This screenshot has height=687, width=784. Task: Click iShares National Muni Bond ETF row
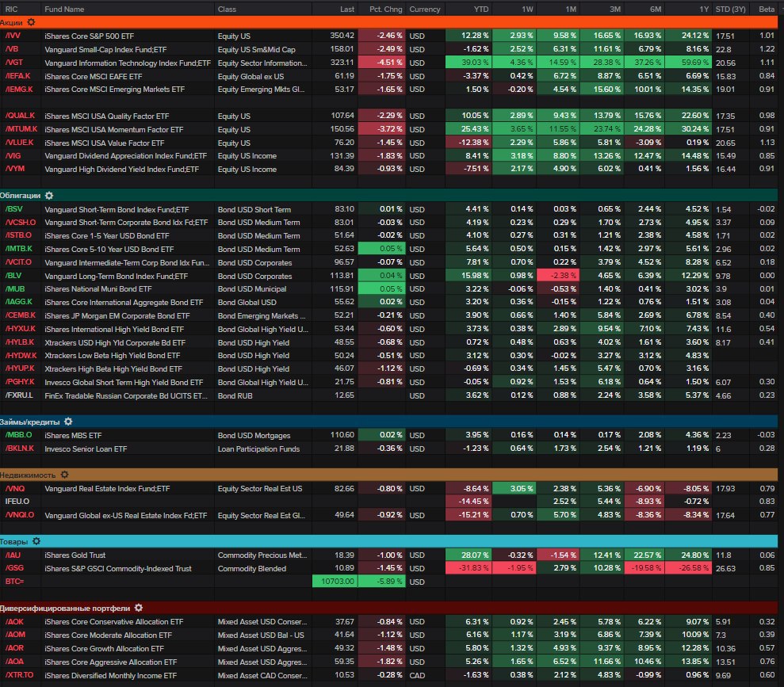[98, 288]
